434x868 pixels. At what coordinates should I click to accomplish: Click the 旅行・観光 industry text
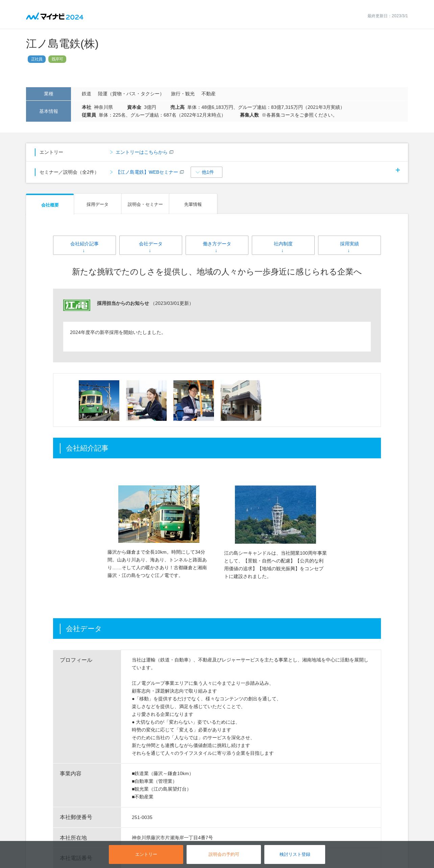tap(183, 94)
